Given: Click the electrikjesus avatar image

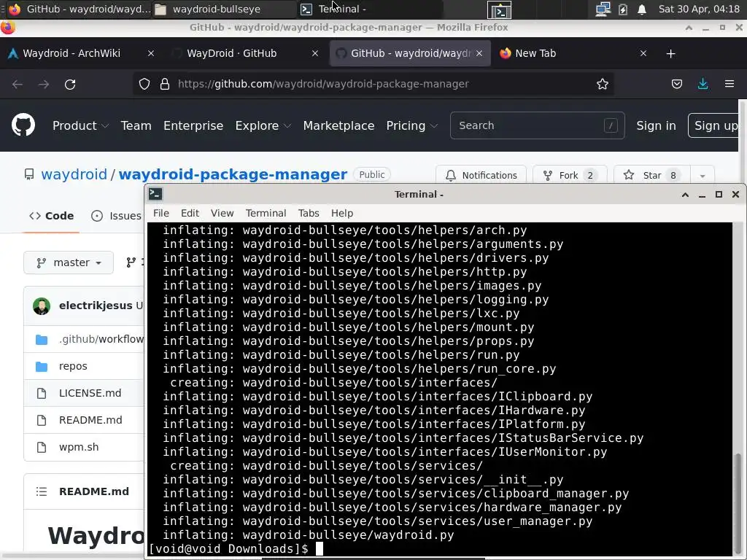Looking at the screenshot, I should 42,306.
